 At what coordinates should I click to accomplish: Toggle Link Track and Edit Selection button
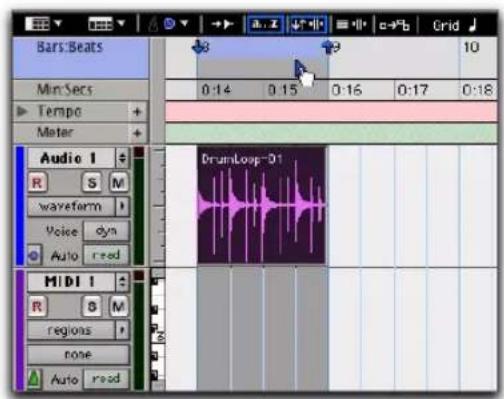tap(351, 24)
